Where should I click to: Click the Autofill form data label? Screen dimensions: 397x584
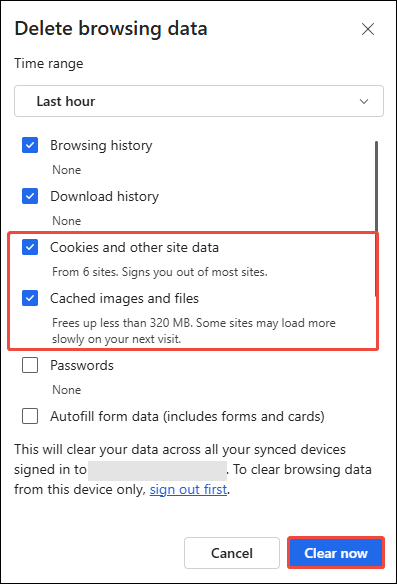pyautogui.click(x=187, y=416)
